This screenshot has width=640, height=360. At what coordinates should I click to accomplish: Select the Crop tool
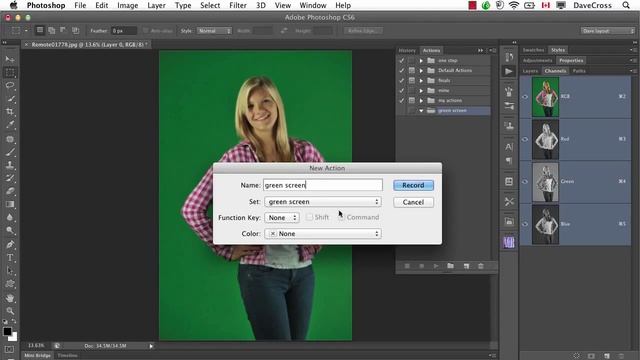[10, 111]
